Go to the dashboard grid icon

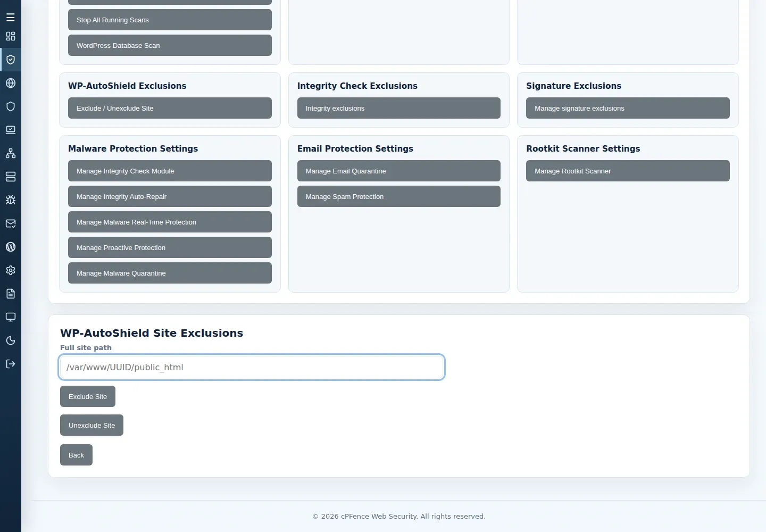click(x=11, y=36)
